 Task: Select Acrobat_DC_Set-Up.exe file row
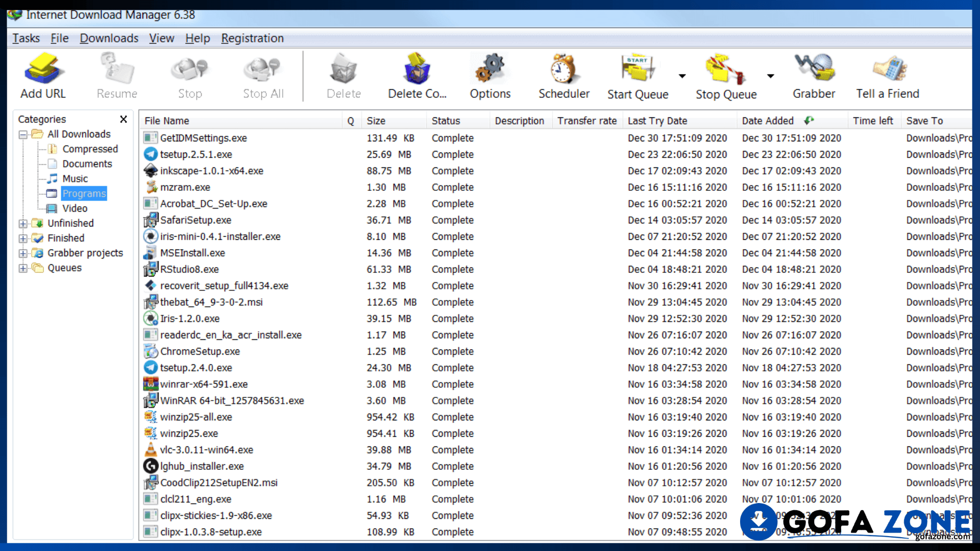click(556, 204)
